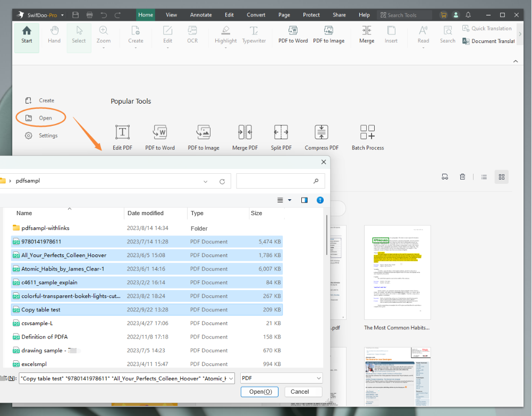Click Create in the left sidebar
This screenshot has height=416, width=532.
click(39, 100)
